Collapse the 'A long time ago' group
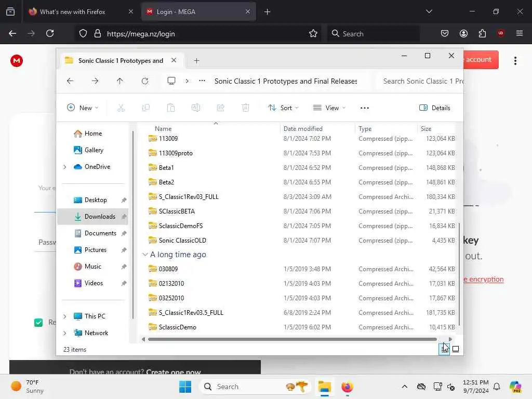532x399 pixels. tap(145, 255)
